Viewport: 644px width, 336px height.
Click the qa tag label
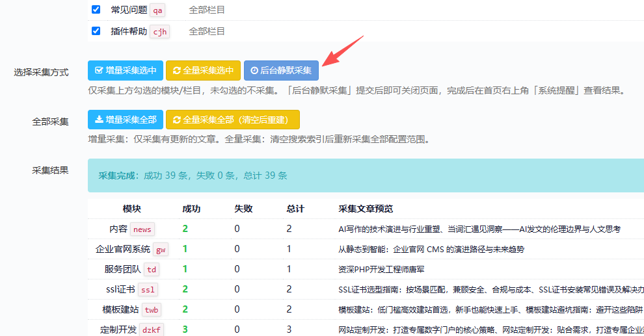point(157,10)
